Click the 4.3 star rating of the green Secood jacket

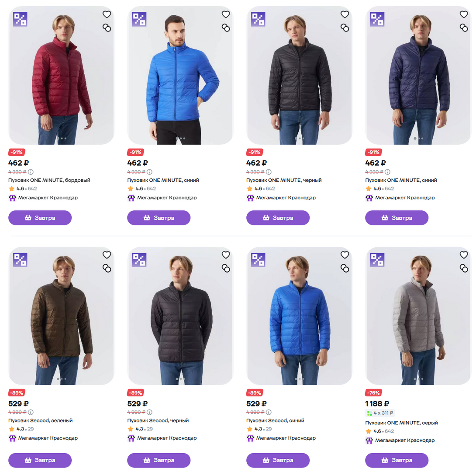(21, 429)
